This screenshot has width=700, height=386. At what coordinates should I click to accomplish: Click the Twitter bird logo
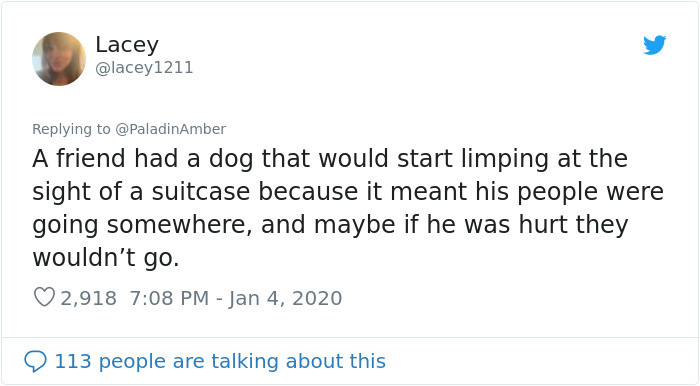point(654,45)
